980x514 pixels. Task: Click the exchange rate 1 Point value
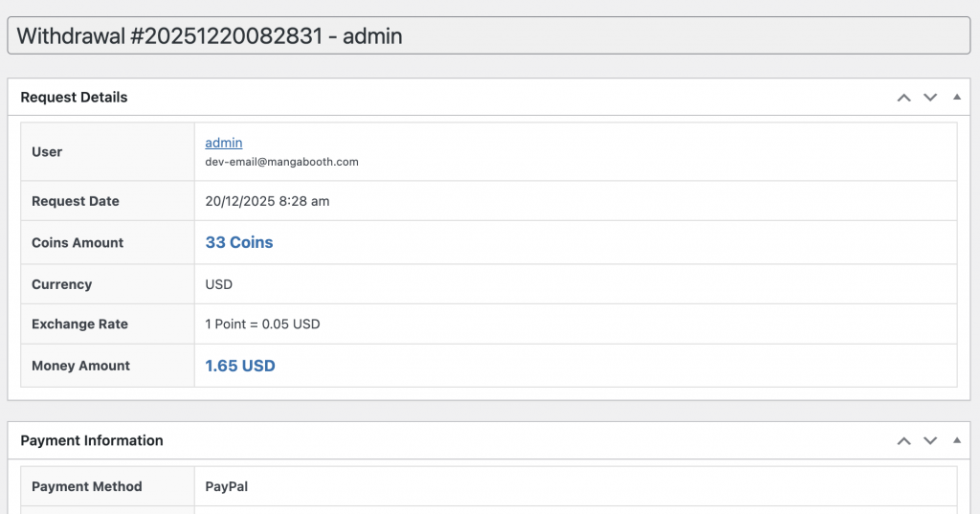(x=262, y=324)
